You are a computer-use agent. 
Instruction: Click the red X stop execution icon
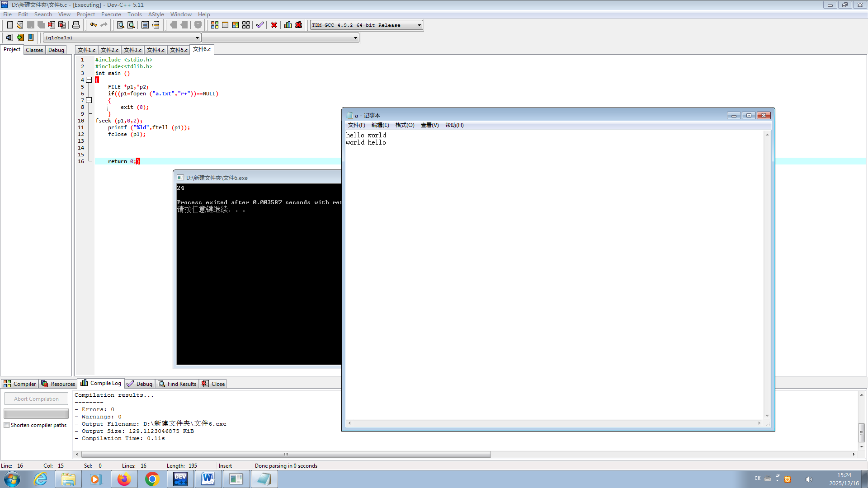pos(274,25)
